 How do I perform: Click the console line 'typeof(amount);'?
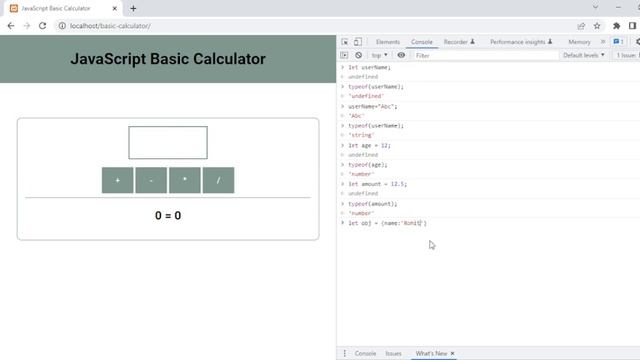(x=373, y=204)
